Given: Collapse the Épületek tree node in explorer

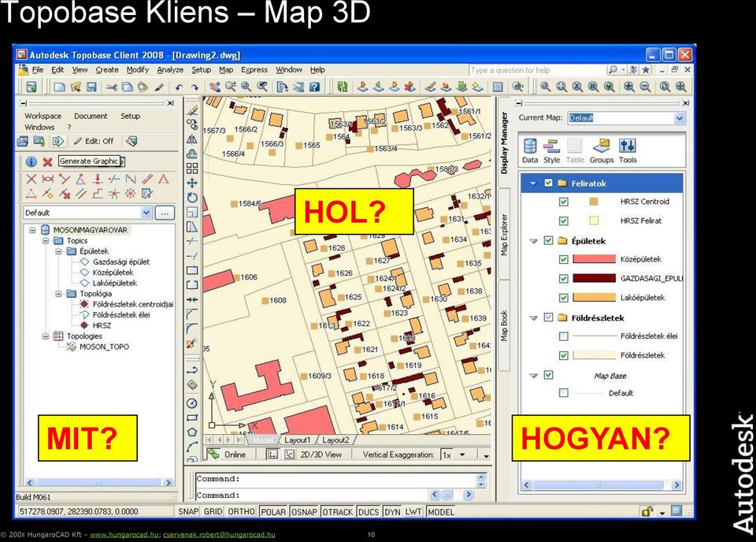Looking at the screenshot, I should tap(58, 251).
